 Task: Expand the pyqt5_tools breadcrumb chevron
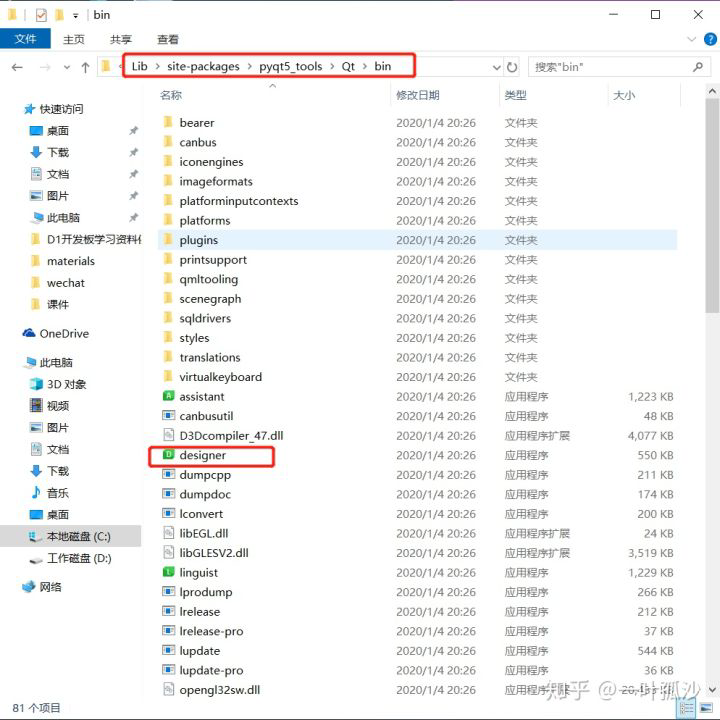click(332, 67)
